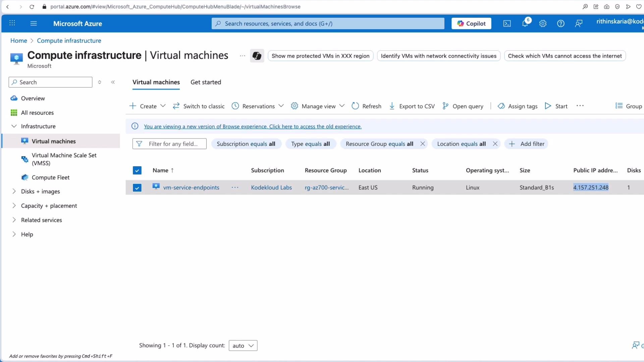Open the feedback icon in header
Screen dimensions: 644x362
[579, 23]
